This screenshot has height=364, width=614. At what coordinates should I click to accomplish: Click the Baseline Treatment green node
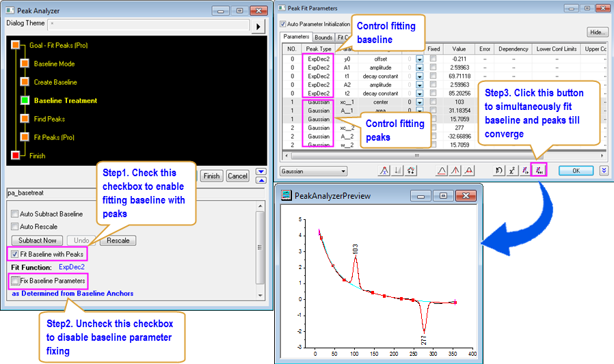25,100
